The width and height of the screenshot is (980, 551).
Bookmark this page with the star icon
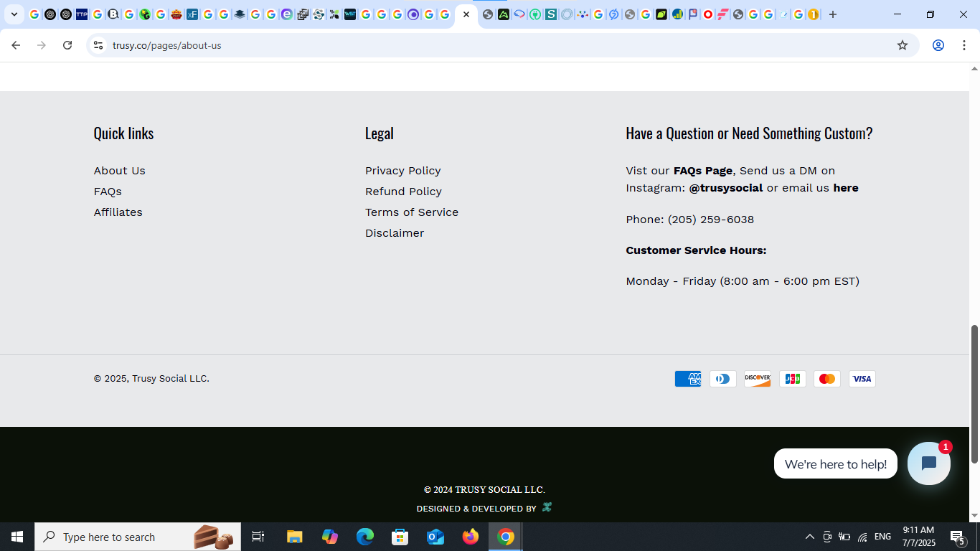point(903,45)
